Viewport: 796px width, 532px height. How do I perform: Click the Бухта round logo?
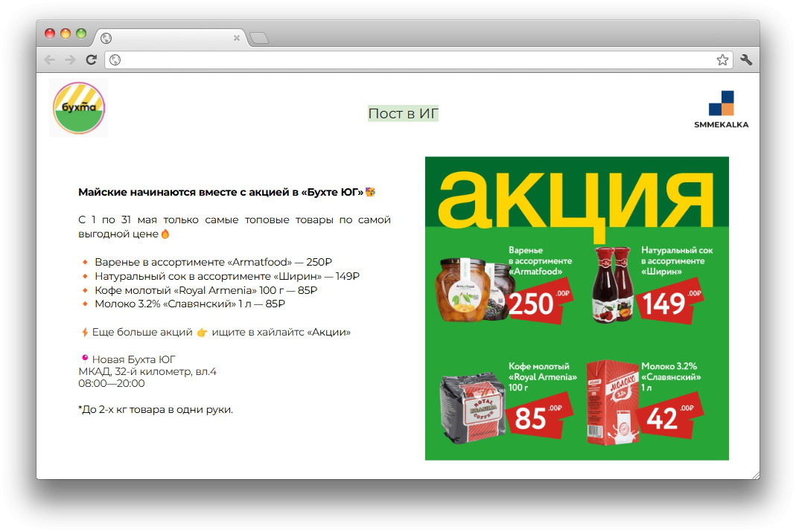[x=79, y=107]
